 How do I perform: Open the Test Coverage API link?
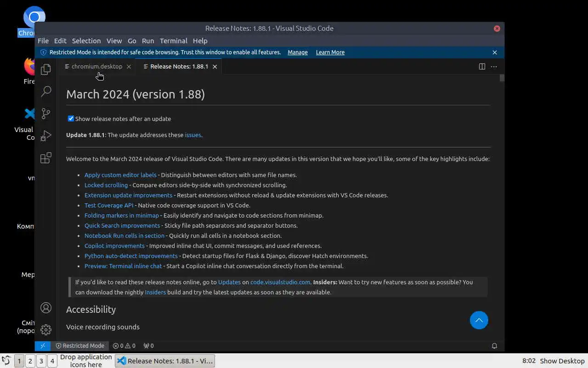tap(109, 205)
